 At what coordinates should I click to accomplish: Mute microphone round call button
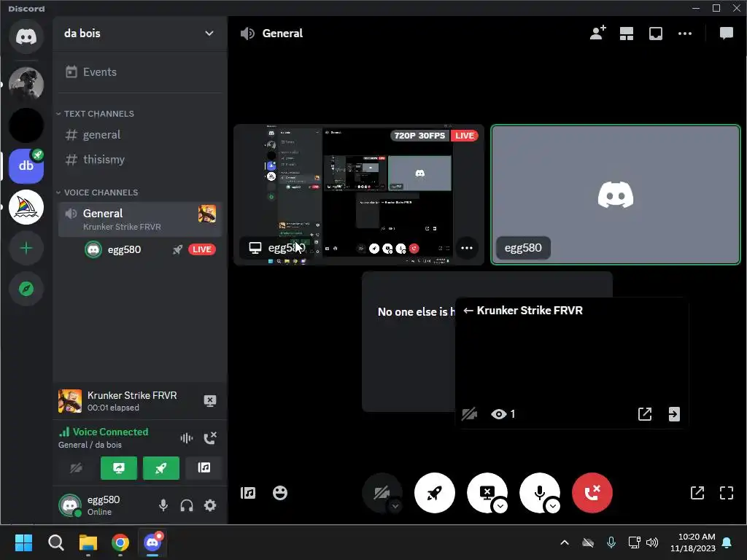pyautogui.click(x=540, y=493)
